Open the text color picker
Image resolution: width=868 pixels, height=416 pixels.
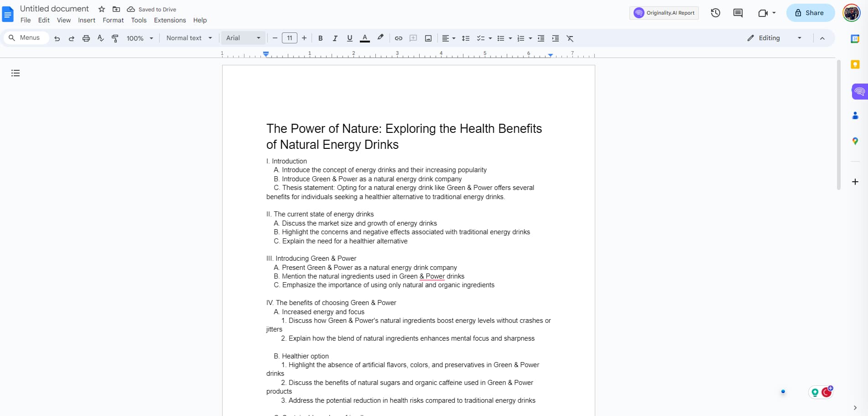click(364, 38)
